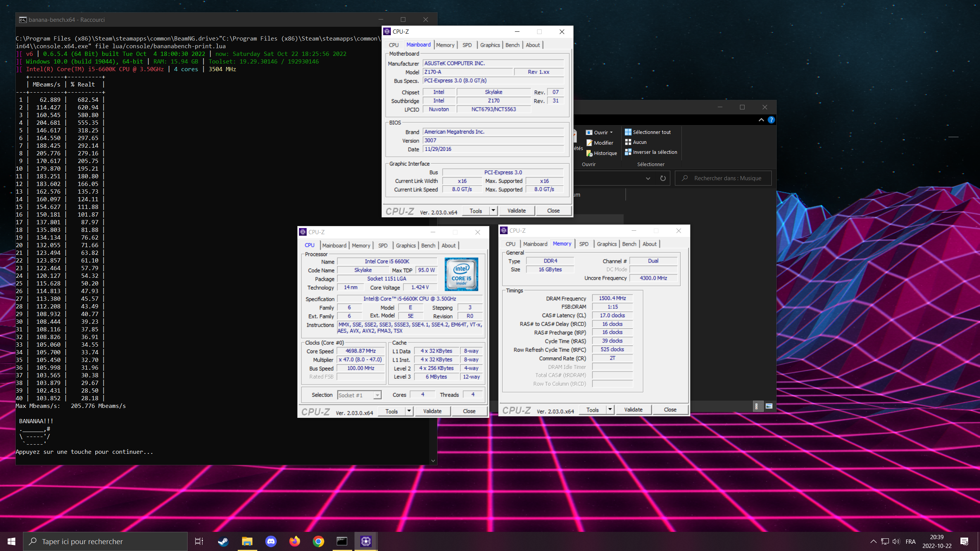
Task: Click CPU-Z taskbar icon
Action: coord(366,541)
